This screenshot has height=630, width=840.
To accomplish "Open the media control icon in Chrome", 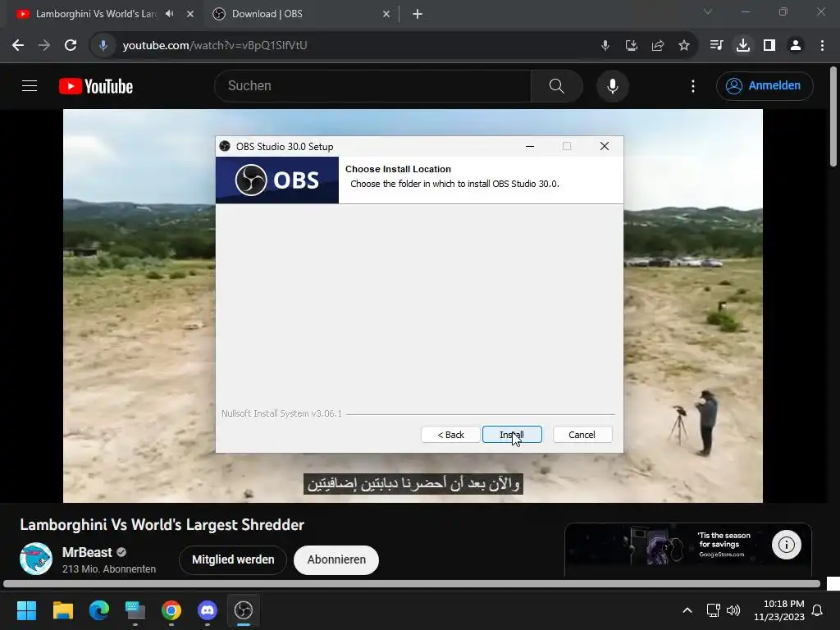I will coord(716,46).
